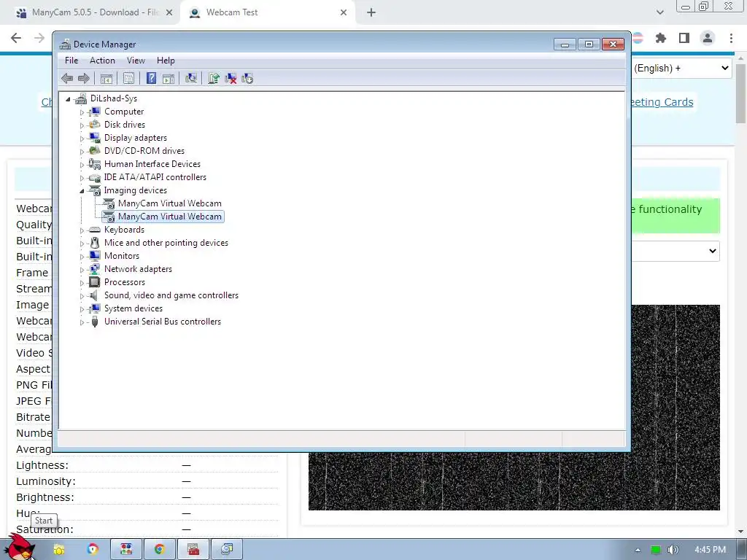
Task: Click the Uninstall device red X icon
Action: coord(231,79)
